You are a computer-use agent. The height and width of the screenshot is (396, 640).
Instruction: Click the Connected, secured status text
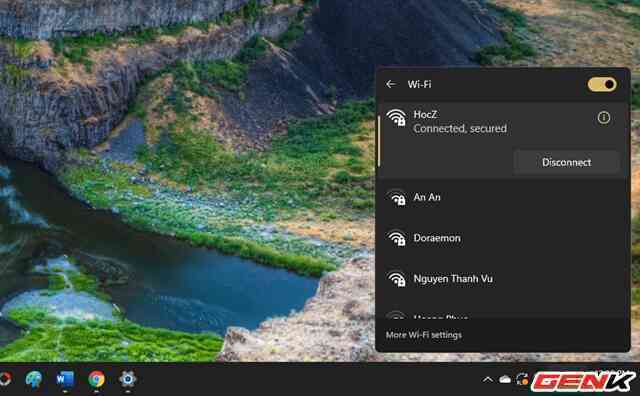(x=460, y=129)
